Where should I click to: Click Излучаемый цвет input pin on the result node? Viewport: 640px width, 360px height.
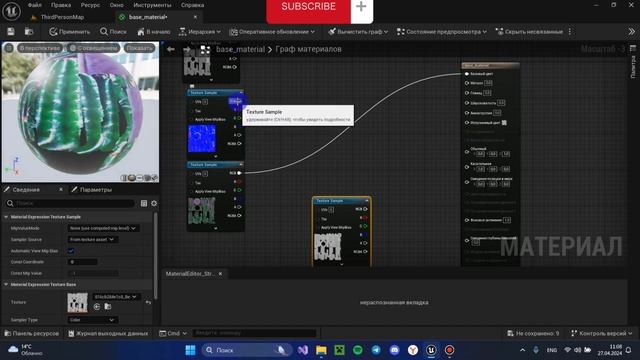[467, 122]
